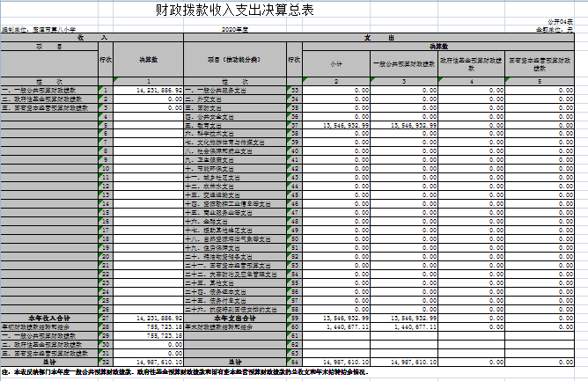Select the expenditure 总计 label in row 64
This screenshot has width=588, height=381.
(x=235, y=363)
